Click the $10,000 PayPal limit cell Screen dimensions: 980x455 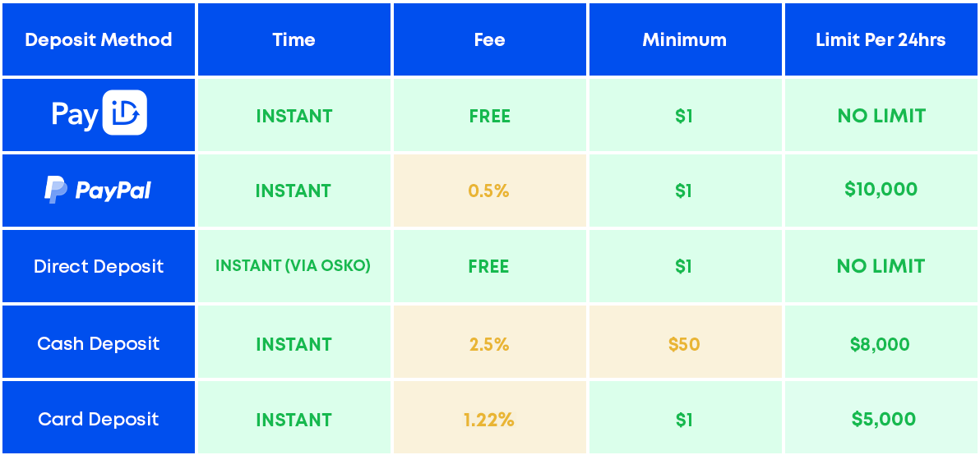pyautogui.click(x=881, y=190)
